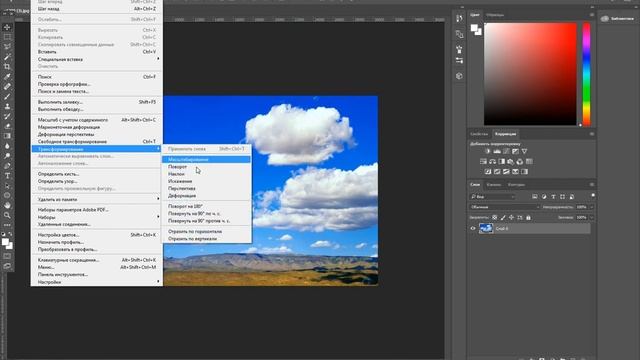Toggle lock transparent pixels
The width and height of the screenshot is (640, 360).
[x=494, y=218]
